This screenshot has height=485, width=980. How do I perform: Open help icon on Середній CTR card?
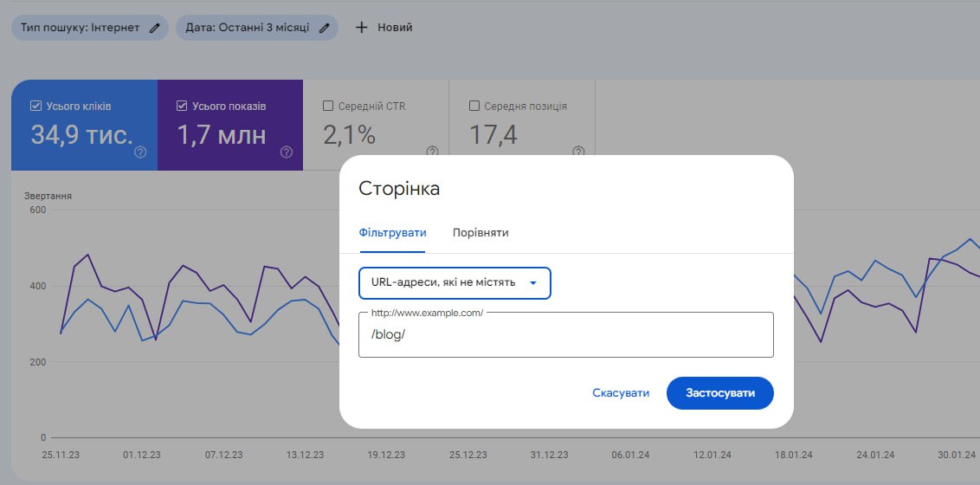pos(433,152)
